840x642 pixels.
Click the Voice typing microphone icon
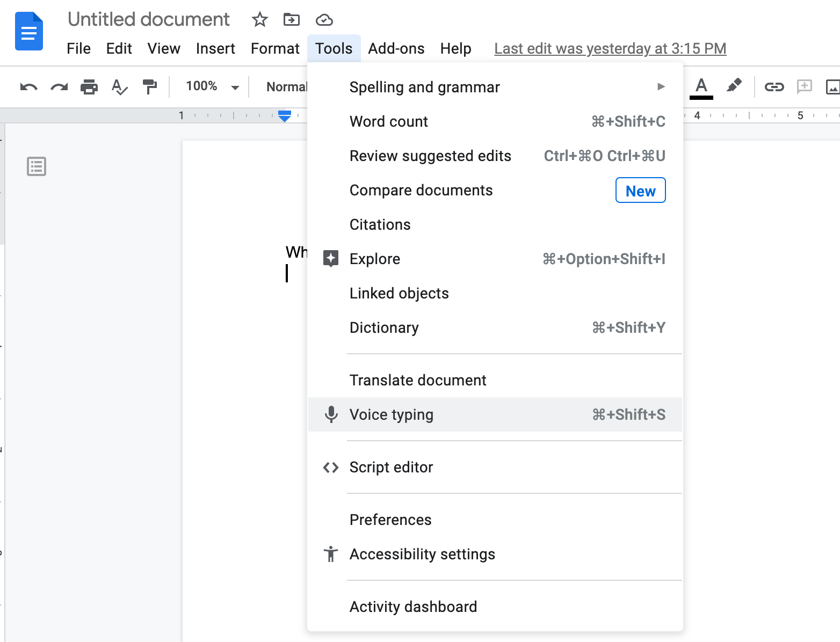(331, 414)
